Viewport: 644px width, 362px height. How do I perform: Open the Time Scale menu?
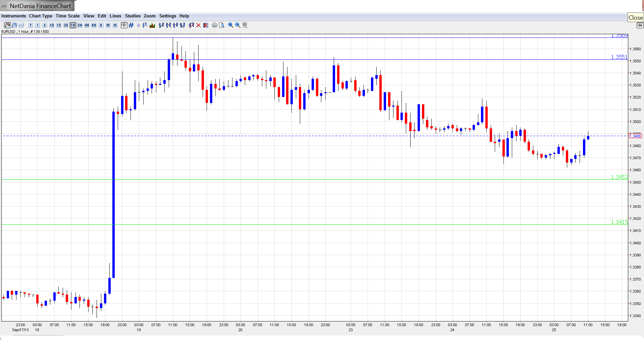[x=67, y=16]
